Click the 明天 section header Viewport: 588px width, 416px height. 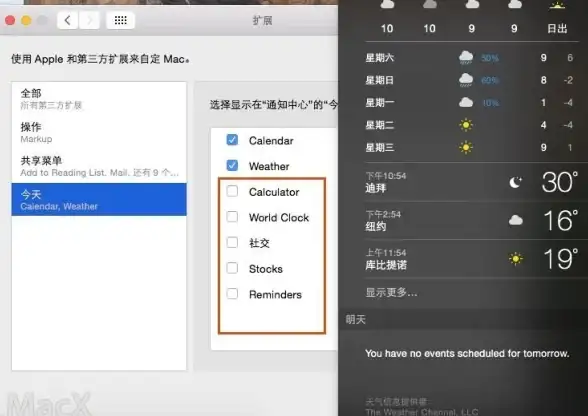click(356, 320)
